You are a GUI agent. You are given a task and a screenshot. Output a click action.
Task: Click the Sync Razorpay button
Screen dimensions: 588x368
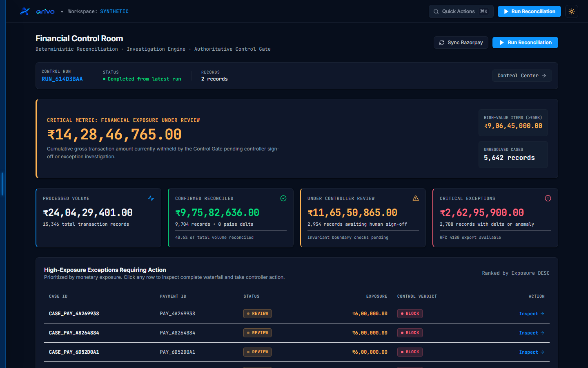pos(461,43)
